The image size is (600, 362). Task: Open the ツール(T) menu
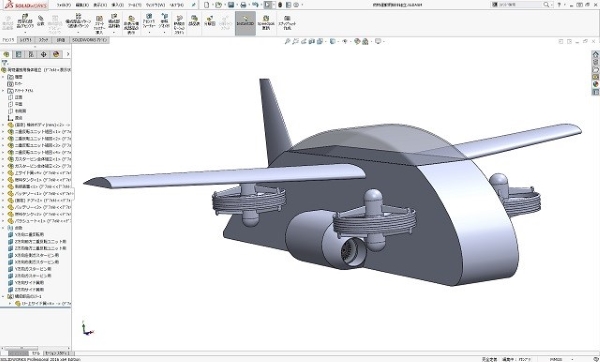[x=134, y=5]
